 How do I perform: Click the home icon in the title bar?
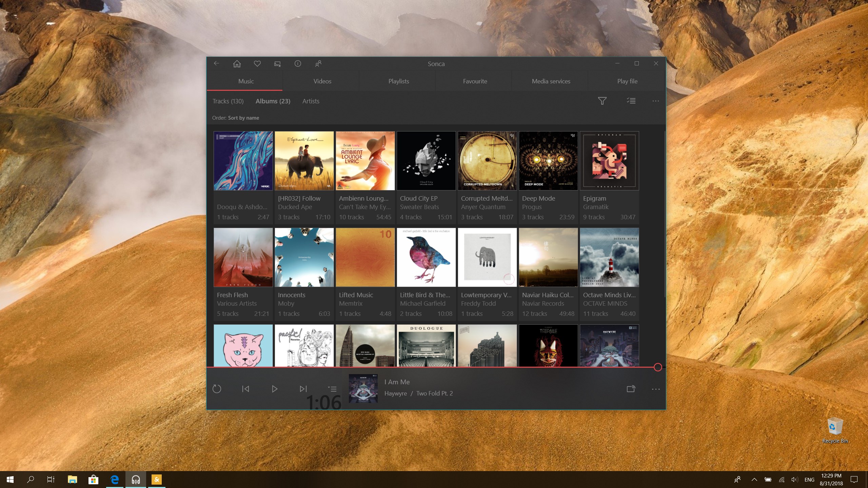click(x=236, y=63)
